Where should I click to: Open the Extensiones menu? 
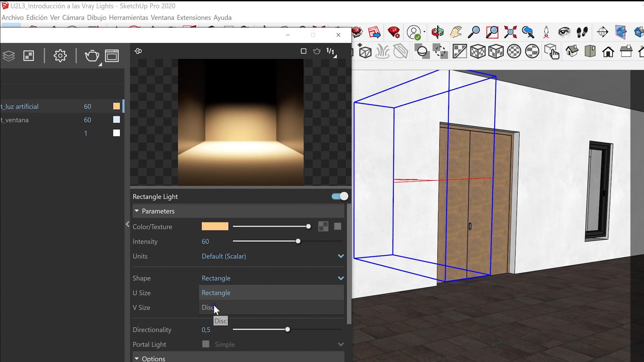click(194, 17)
